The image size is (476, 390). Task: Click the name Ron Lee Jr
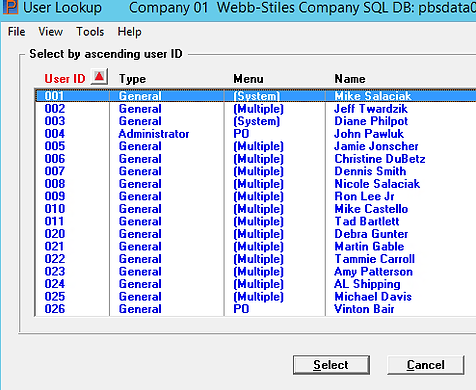click(x=364, y=196)
